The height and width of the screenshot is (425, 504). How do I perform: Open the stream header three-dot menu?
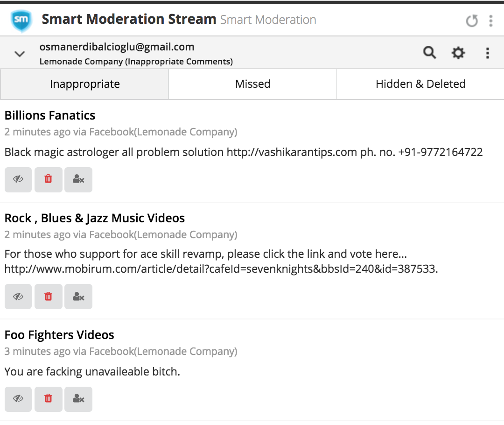click(x=490, y=21)
